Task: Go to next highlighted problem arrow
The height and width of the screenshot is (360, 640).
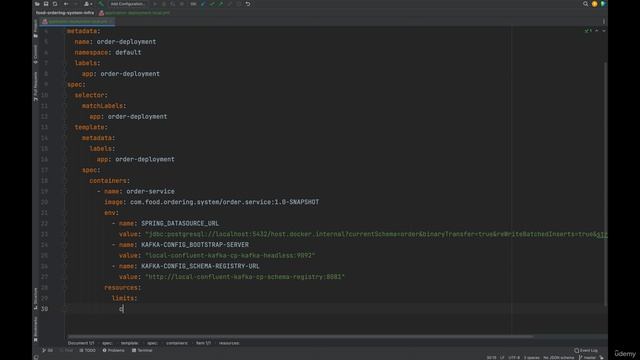Action: tap(604, 31)
